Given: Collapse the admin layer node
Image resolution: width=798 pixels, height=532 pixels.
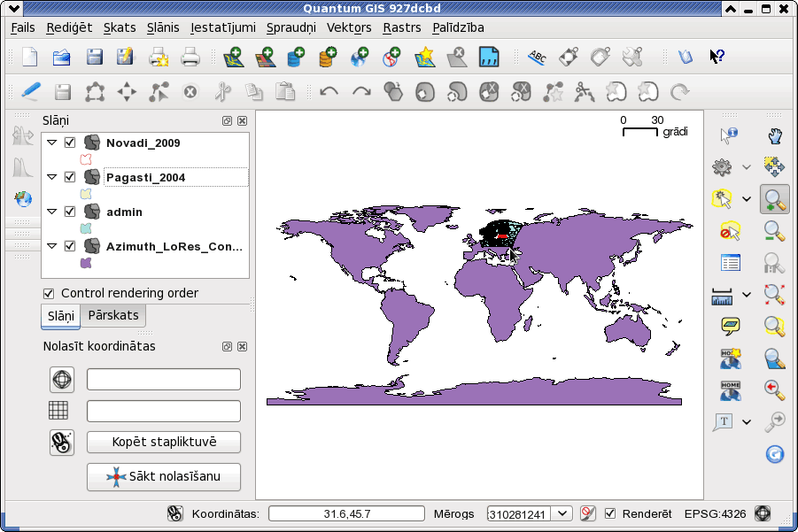Looking at the screenshot, I should coord(52,212).
